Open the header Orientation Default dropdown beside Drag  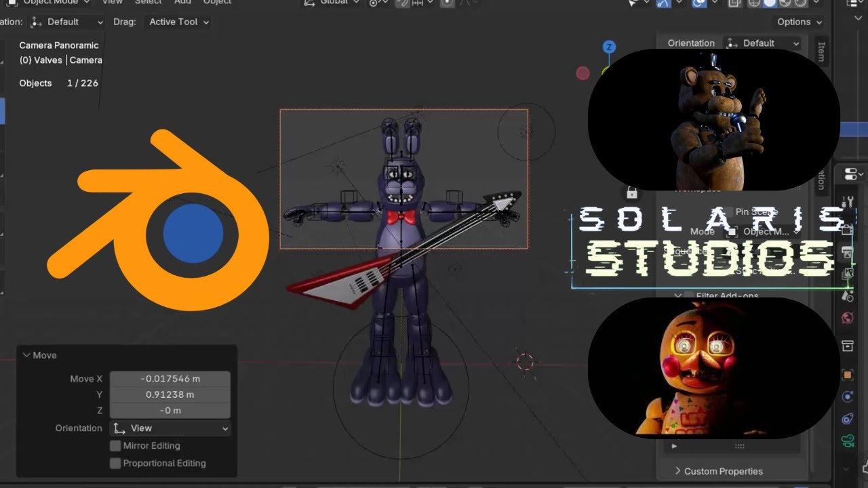(68, 22)
